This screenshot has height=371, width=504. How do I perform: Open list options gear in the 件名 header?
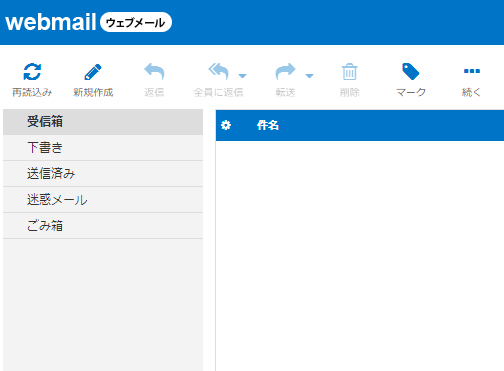[x=226, y=125]
